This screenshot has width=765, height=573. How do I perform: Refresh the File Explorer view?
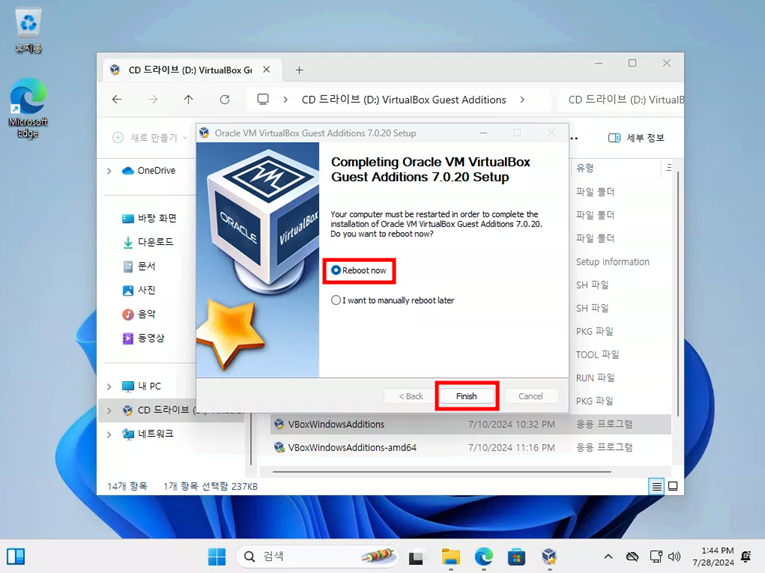click(224, 100)
